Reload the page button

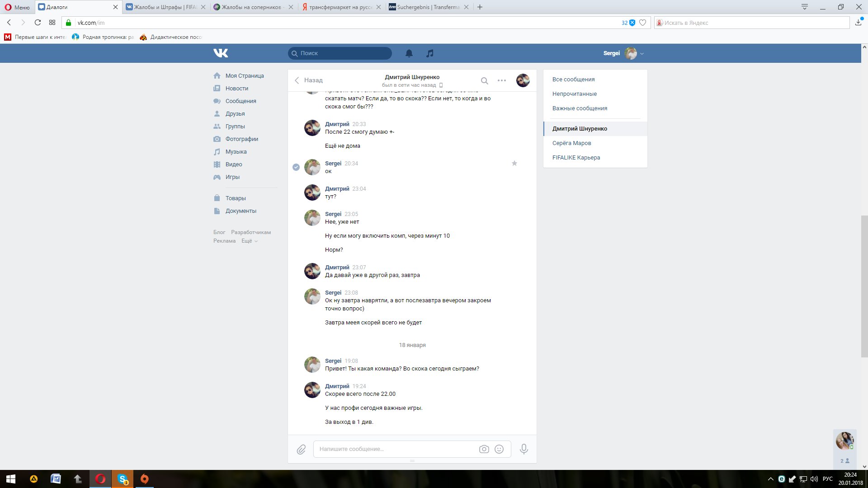point(38,23)
